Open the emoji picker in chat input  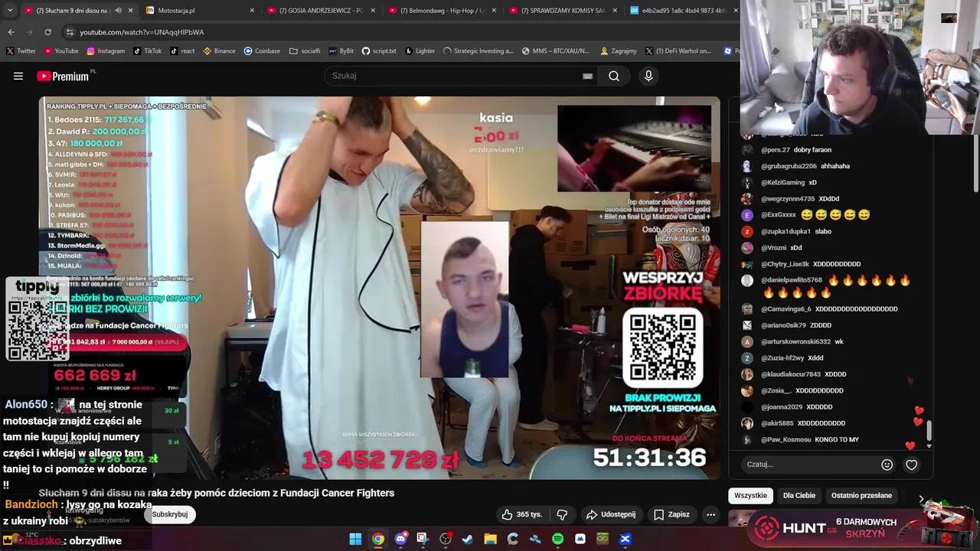[x=887, y=465]
